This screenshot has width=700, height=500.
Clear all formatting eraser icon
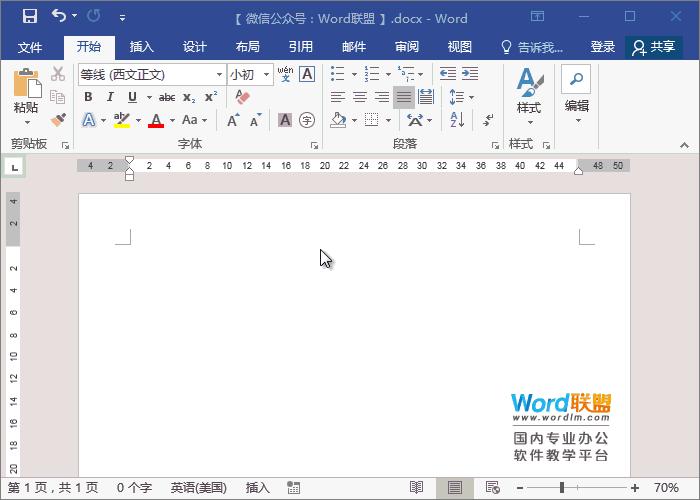[242, 97]
